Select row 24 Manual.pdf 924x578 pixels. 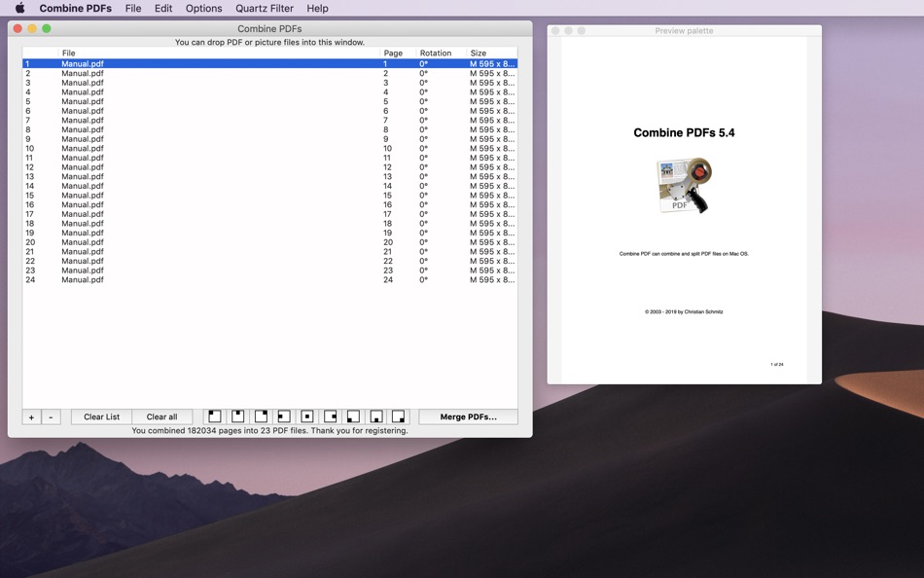pyautogui.click(x=269, y=280)
